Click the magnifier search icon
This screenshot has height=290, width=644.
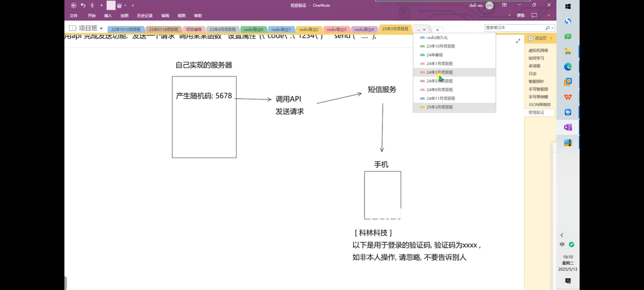click(x=547, y=28)
